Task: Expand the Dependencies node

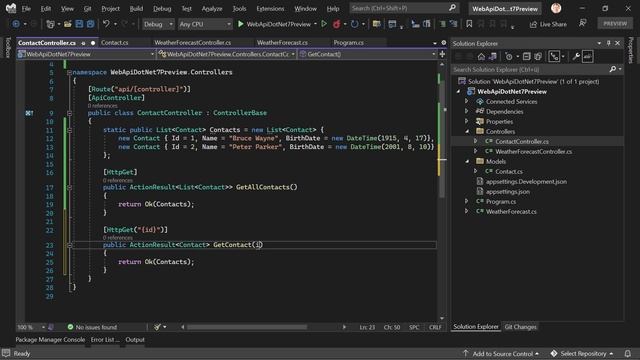Action: tap(467, 111)
